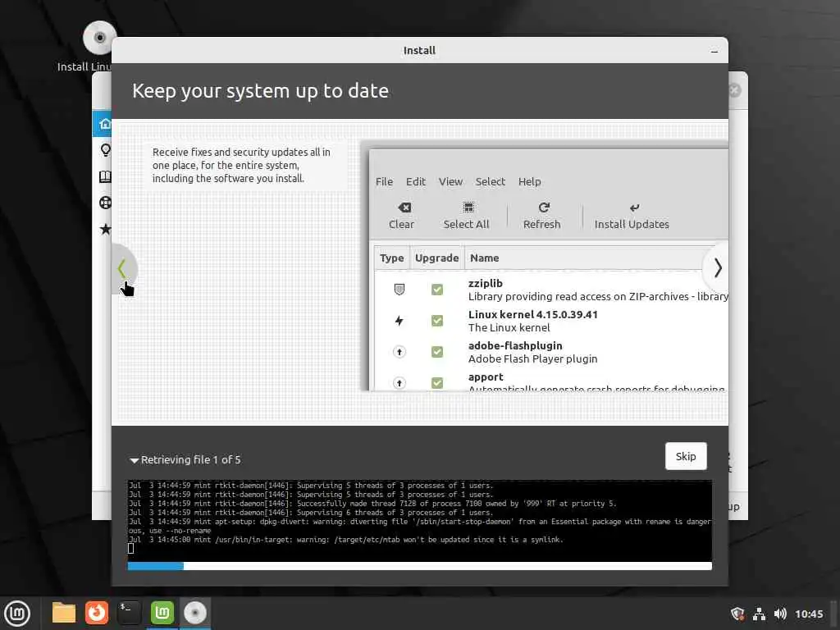840x630 pixels.
Task: Click the Type column header
Action: point(391,258)
